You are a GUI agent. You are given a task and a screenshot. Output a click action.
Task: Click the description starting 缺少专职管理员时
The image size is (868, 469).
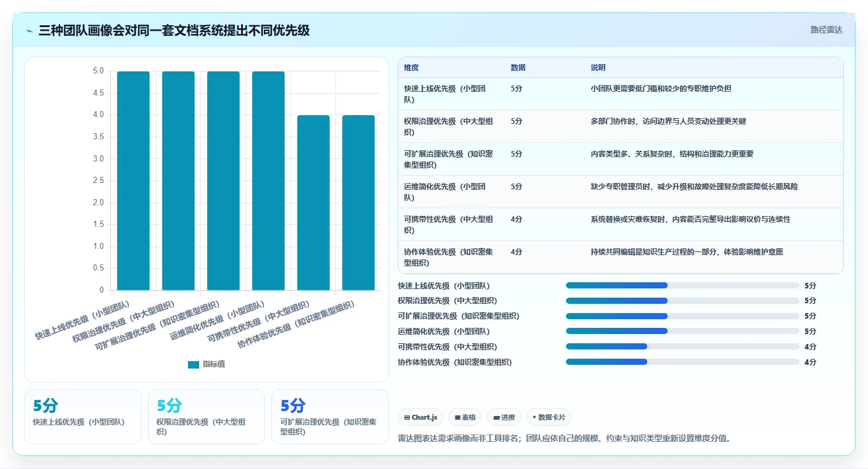694,187
